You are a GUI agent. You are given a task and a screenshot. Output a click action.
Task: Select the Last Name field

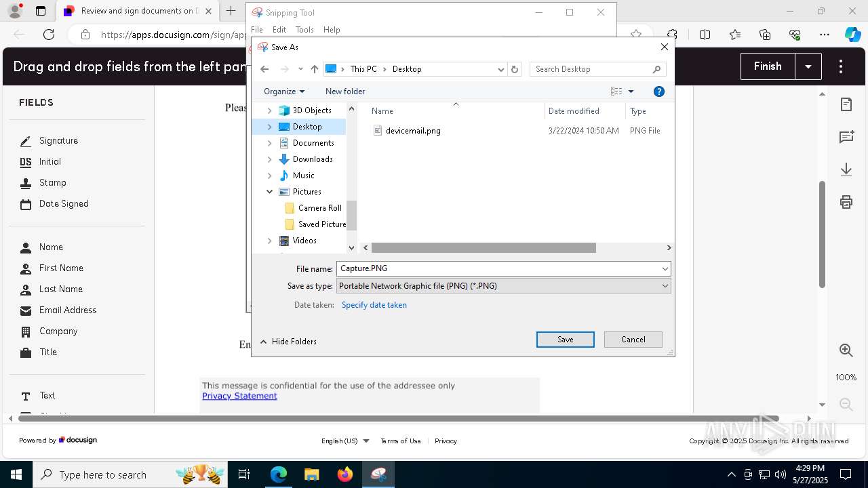pos(51,289)
